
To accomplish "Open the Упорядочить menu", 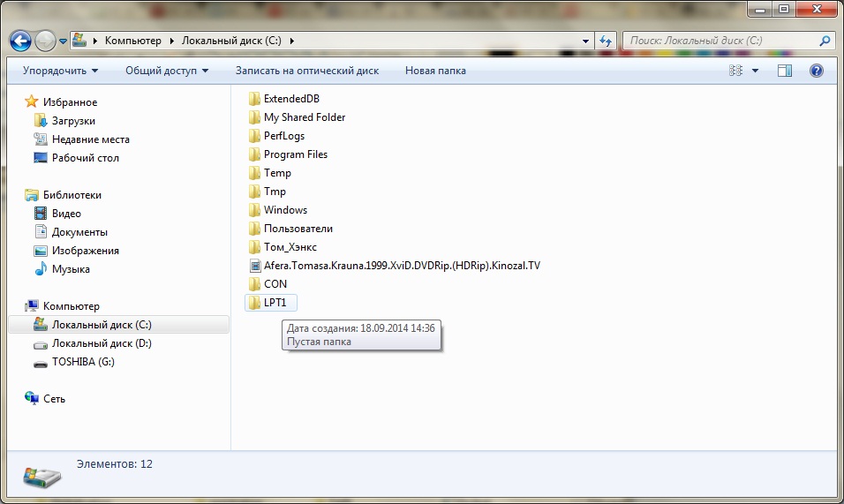I will point(60,71).
